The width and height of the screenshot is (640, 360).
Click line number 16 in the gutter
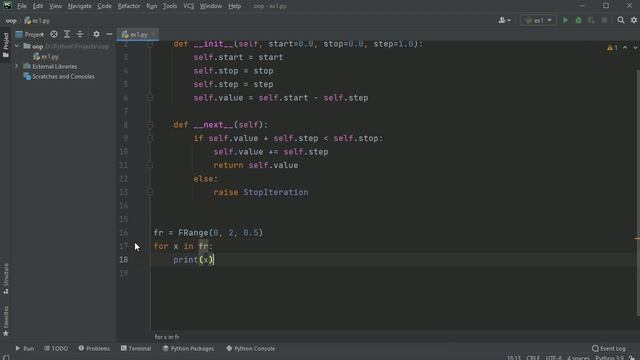[123, 233]
